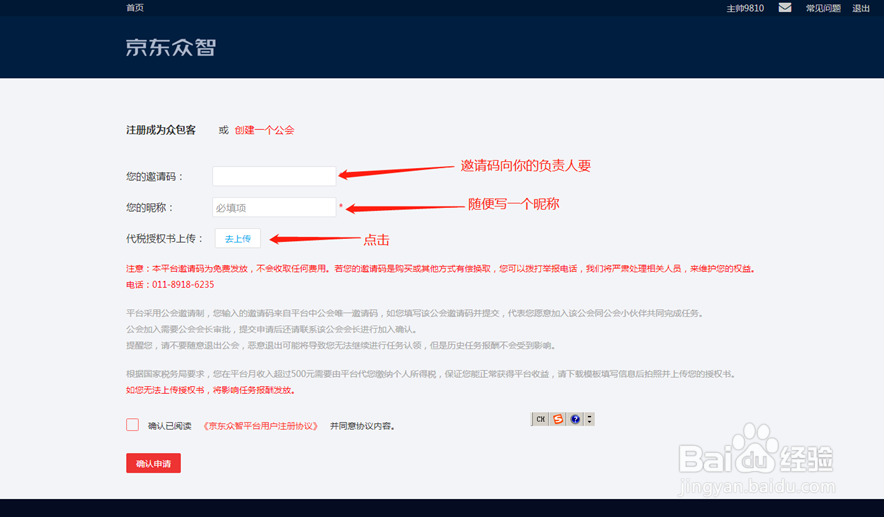Click the red warning 如您无法上传授权书 text
Screen dimensions: 884x517
[x=210, y=390]
